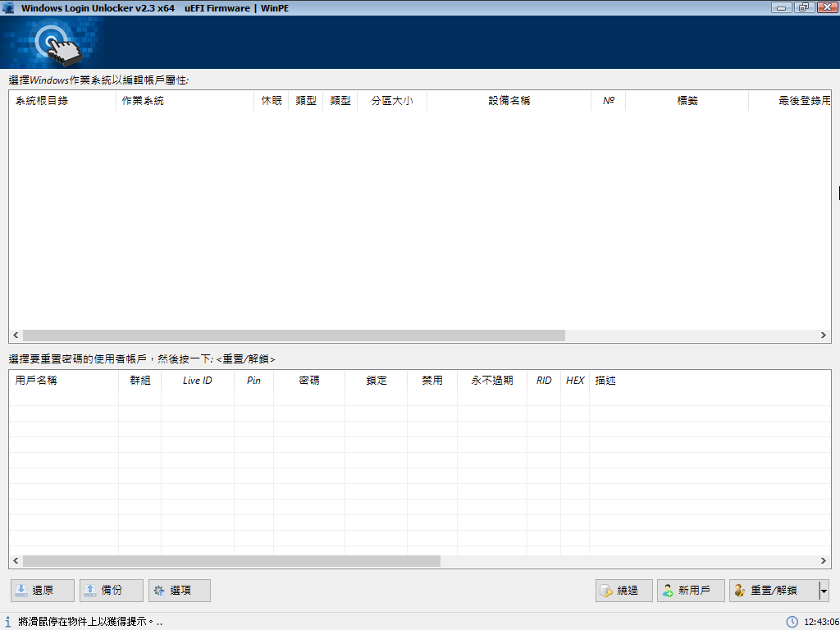The height and width of the screenshot is (630, 840).
Task: Click the 設備名稱 column header
Action: coord(509,101)
